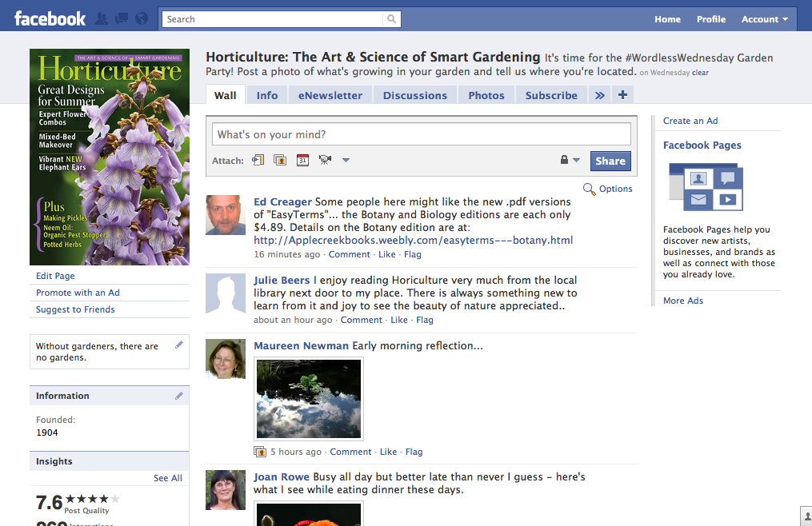Attach a photo to the post

coord(280,160)
